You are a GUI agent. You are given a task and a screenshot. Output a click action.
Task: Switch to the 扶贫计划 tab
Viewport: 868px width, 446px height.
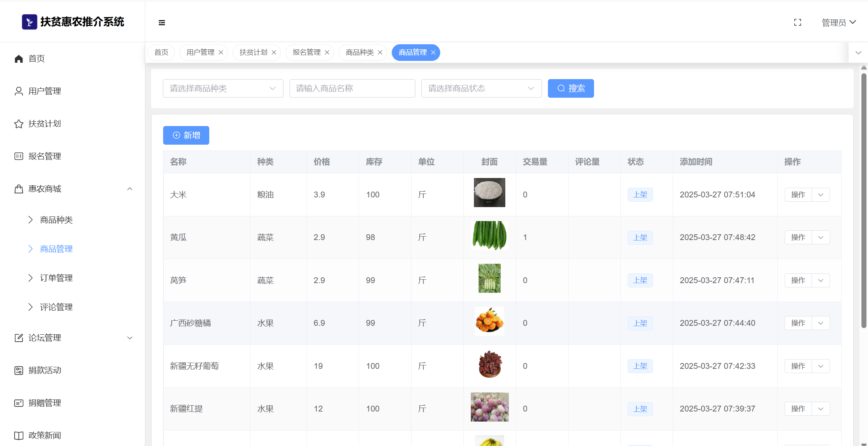pos(253,52)
